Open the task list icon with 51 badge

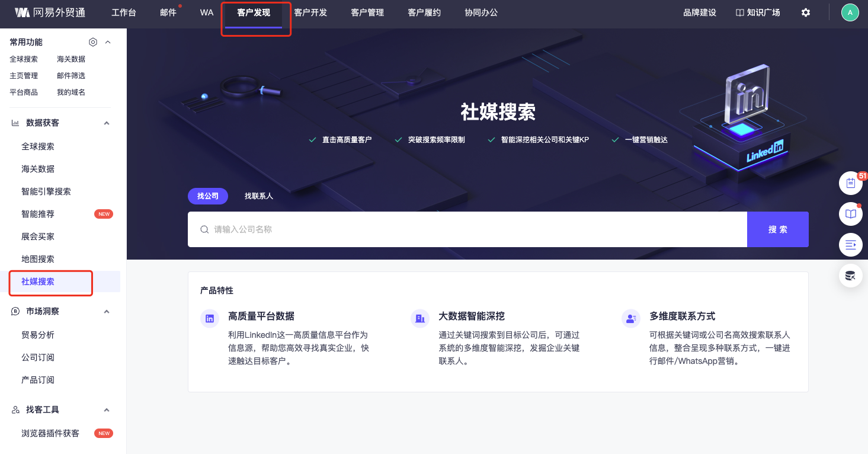tap(851, 183)
